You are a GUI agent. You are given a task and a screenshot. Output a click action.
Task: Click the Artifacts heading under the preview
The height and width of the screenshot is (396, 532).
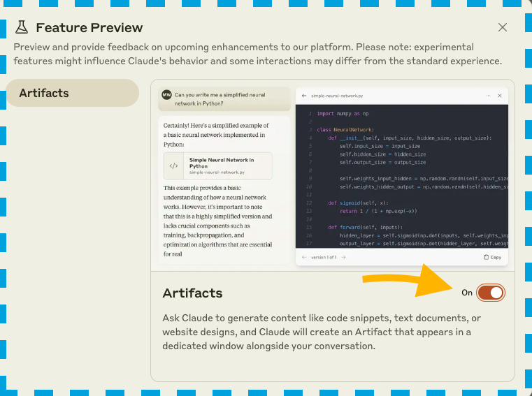tap(192, 293)
